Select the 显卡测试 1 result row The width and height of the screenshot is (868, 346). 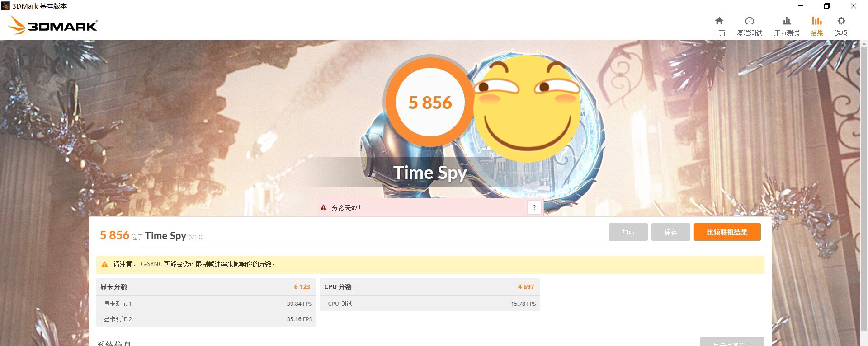tap(206, 304)
